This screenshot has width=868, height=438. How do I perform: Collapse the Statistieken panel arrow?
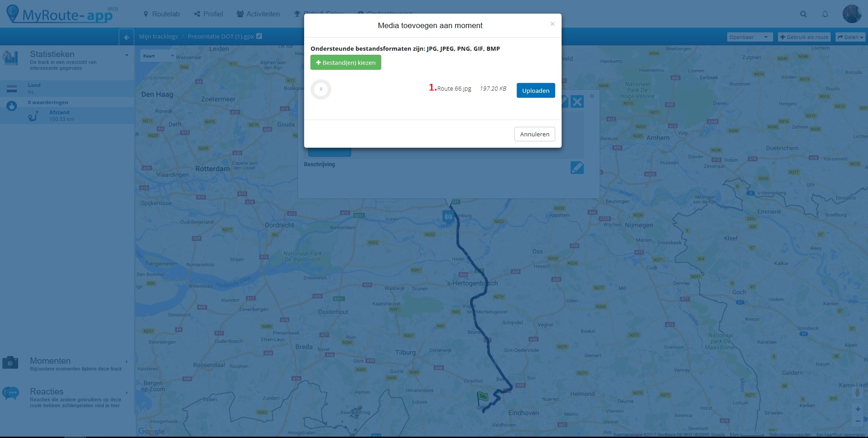click(126, 55)
